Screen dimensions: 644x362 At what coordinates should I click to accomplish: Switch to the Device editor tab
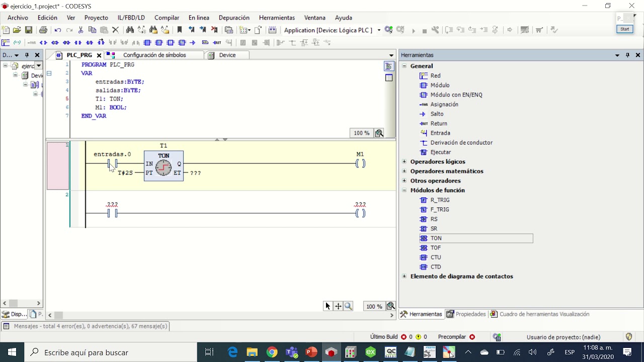pos(227,55)
